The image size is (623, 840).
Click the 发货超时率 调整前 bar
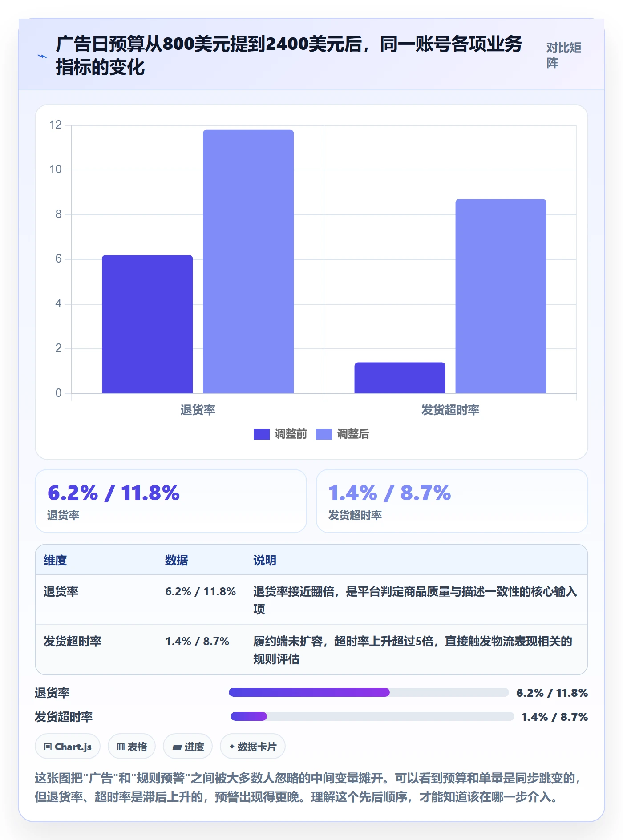(x=400, y=378)
